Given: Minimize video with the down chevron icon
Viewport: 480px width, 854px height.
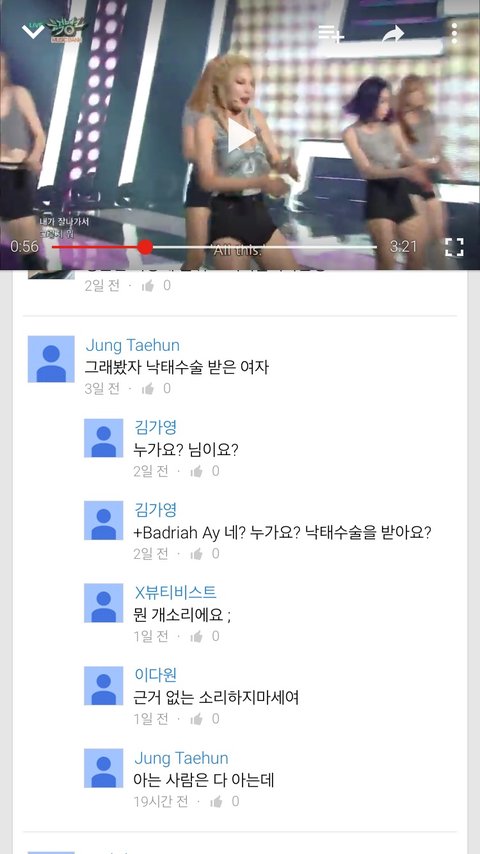Looking at the screenshot, I should tap(33, 31).
